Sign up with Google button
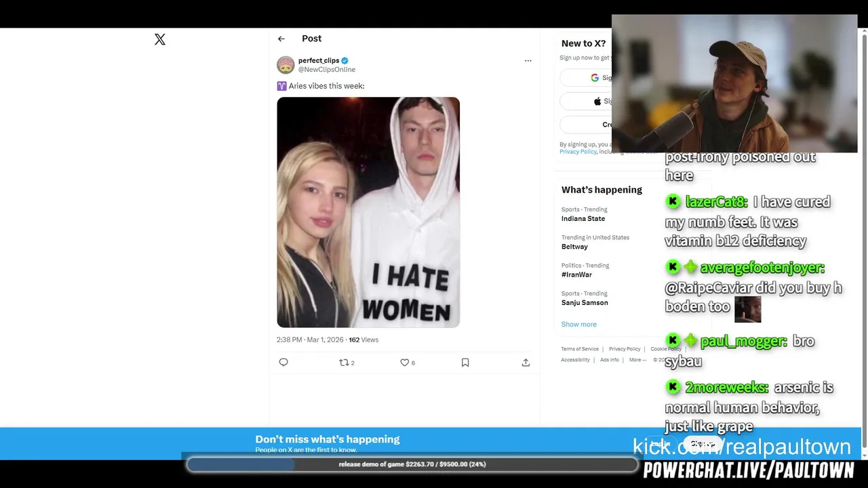The width and height of the screenshot is (868, 488). (586, 77)
